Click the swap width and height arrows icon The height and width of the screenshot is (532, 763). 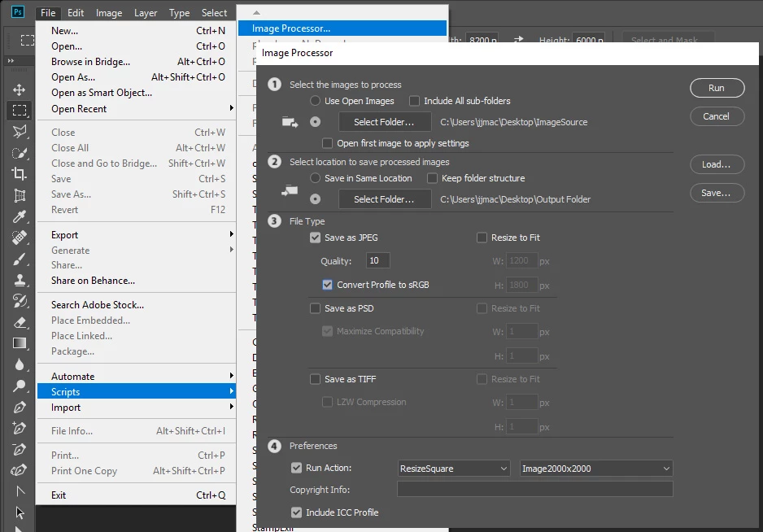[x=519, y=39]
